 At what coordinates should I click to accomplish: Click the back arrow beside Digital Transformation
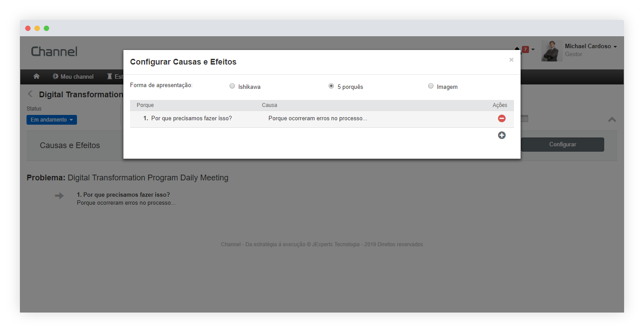coord(30,94)
